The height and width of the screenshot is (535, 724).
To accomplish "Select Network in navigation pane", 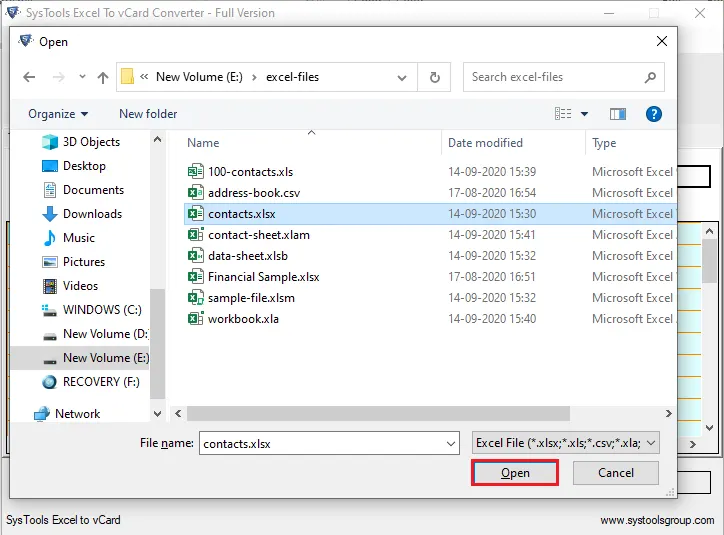I will pyautogui.click(x=77, y=414).
